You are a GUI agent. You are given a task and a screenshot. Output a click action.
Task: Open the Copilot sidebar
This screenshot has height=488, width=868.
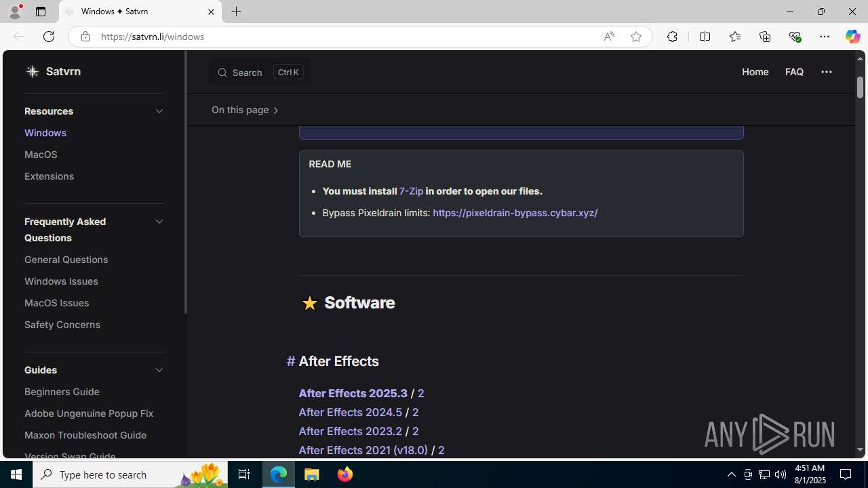tap(852, 37)
